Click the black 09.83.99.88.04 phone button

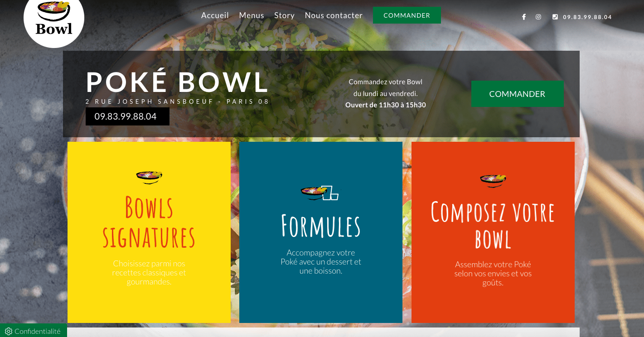[127, 116]
